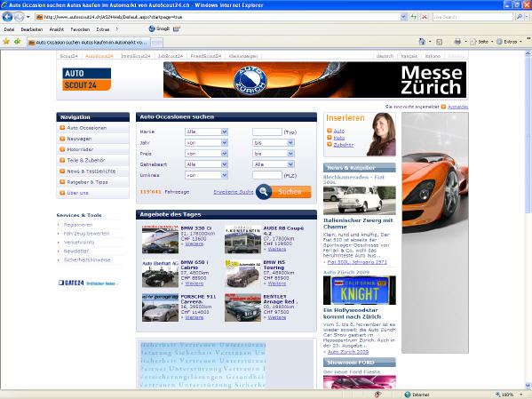This screenshot has height=399, width=532.
Task: Click the KNIGHT license plate image
Action: 360,291
